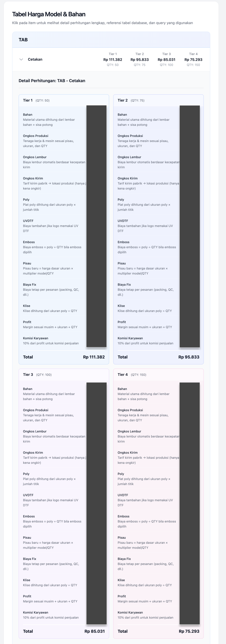Click the Total Rp 111.382 in Tier 1 card
Screen dimensions: 226x644
point(94,357)
